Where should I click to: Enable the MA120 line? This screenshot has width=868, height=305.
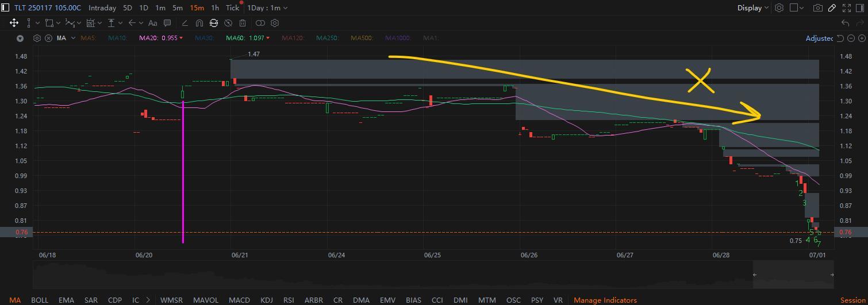click(x=293, y=38)
